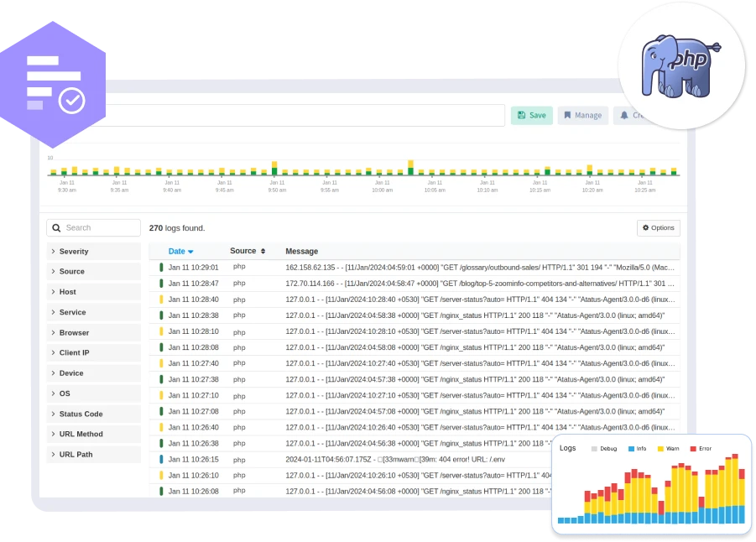Image resolution: width=756 pixels, height=542 pixels.
Task: Click the Source column sort arrows icon
Action: [263, 251]
